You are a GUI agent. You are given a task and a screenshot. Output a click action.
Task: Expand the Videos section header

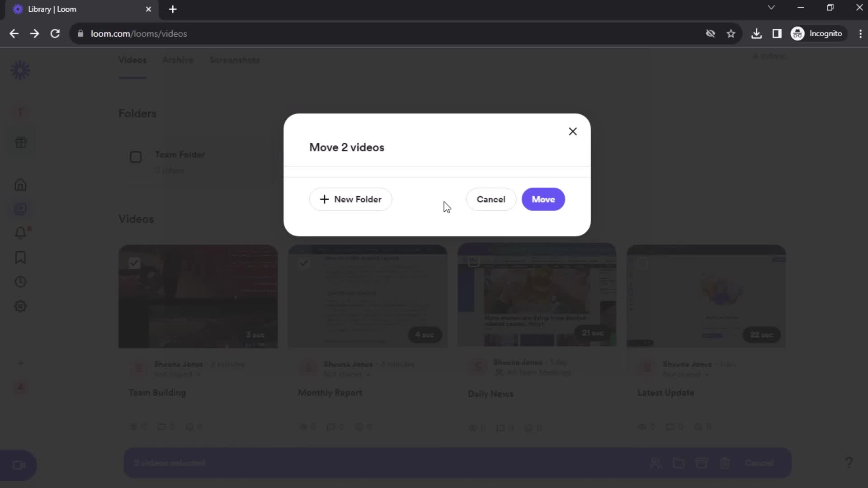135,219
